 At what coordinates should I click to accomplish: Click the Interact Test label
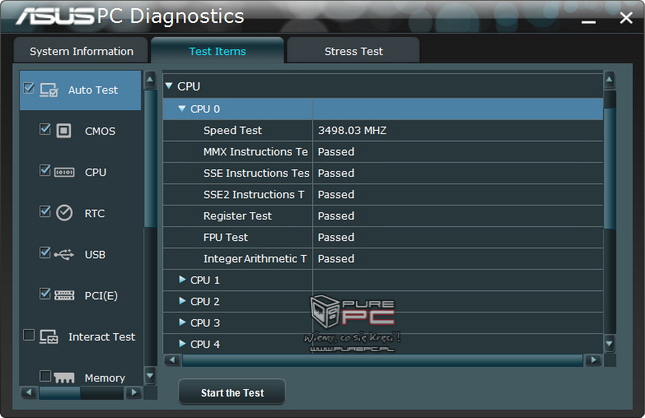point(102,337)
